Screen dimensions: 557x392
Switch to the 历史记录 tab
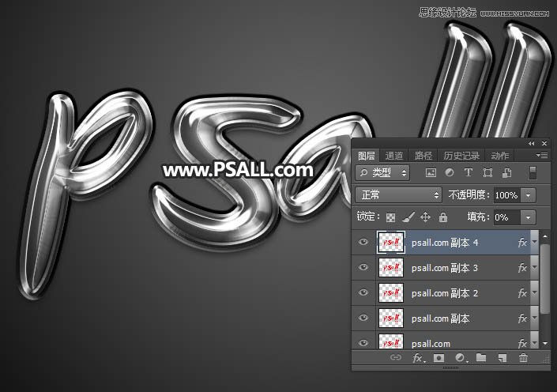(461, 156)
